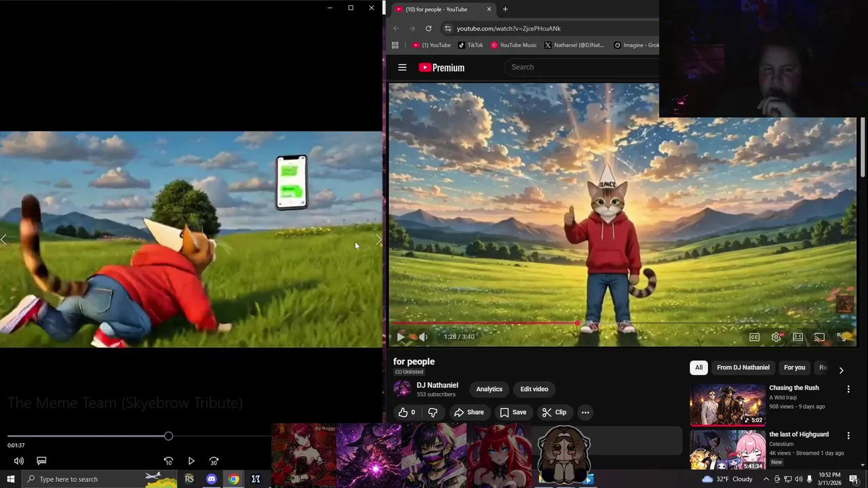Save the video to a playlist
Viewport: 868px width, 488px height.
click(x=513, y=412)
